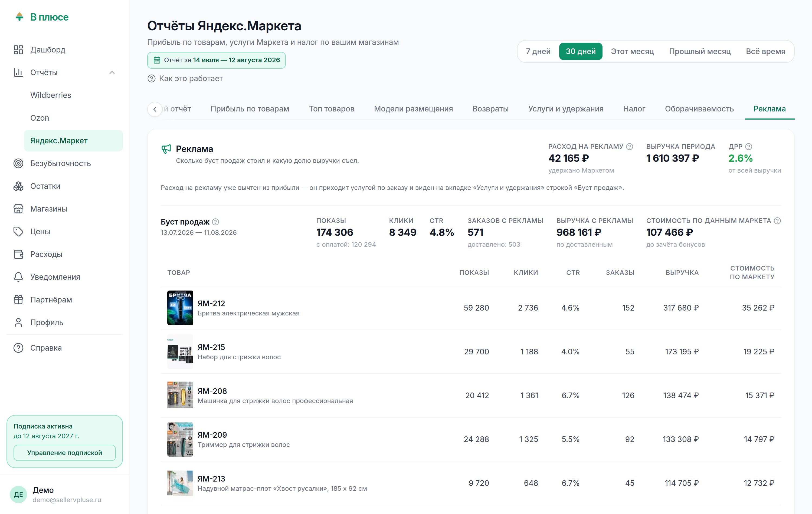Viewport: 812px width, 514px height.
Task: Click the Расходы wallet icon
Action: click(x=18, y=254)
